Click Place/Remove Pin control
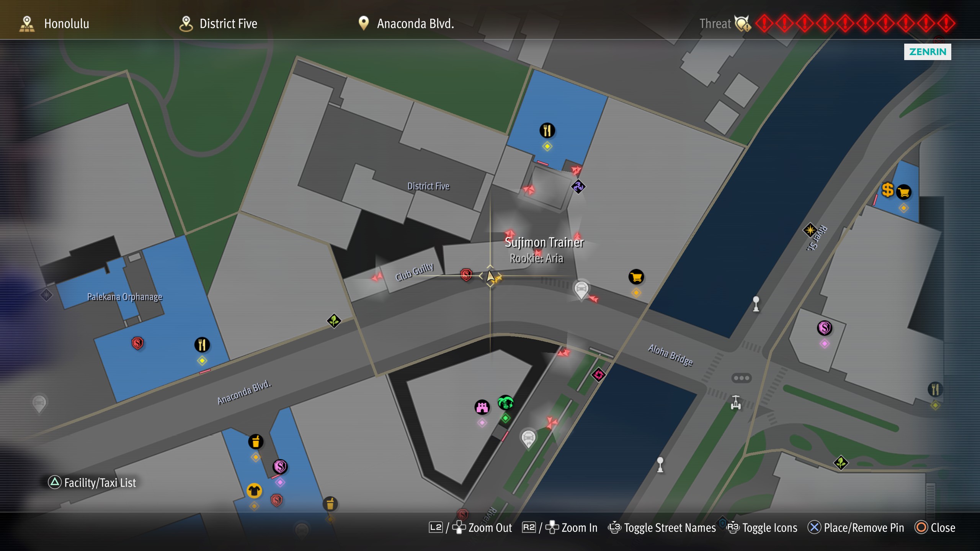 (x=856, y=528)
